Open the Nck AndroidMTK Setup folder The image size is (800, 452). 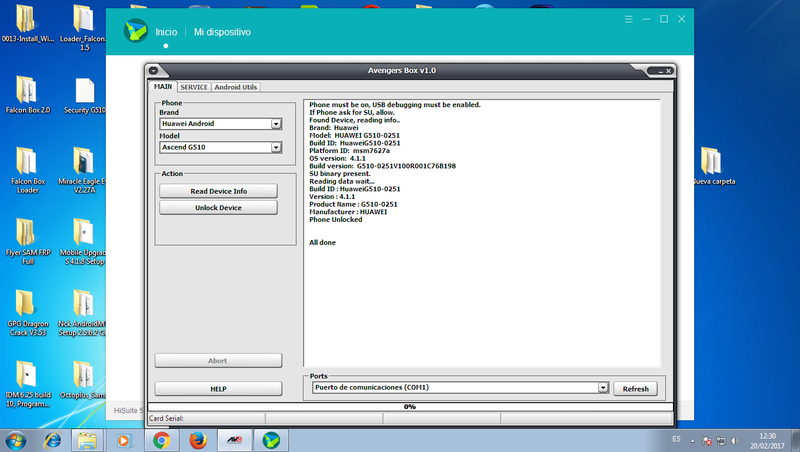click(x=82, y=313)
